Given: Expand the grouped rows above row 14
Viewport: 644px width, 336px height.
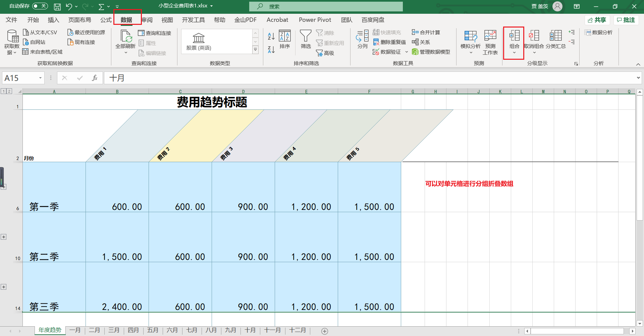Looking at the screenshot, I should click(4, 287).
